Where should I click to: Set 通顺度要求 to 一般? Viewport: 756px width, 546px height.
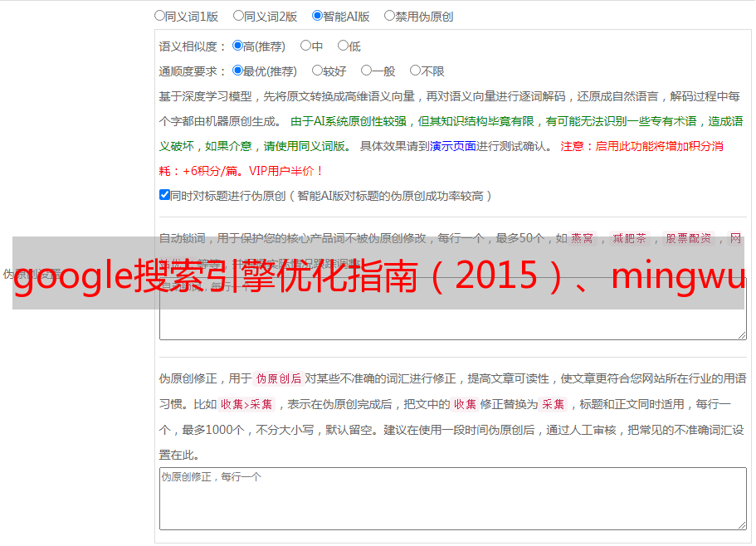pos(366,71)
